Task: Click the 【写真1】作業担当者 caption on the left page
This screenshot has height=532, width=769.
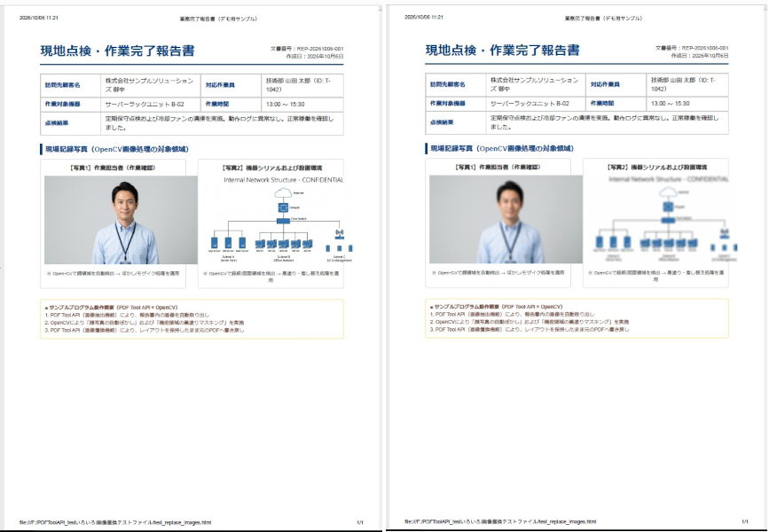Action: point(113,168)
